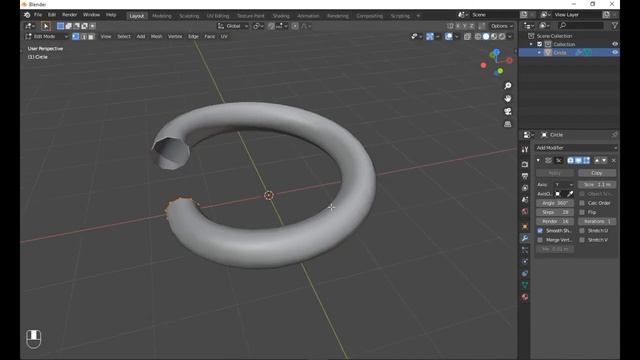The image size is (640, 360).
Task: Open the Material properties tab icon
Action: (x=525, y=297)
